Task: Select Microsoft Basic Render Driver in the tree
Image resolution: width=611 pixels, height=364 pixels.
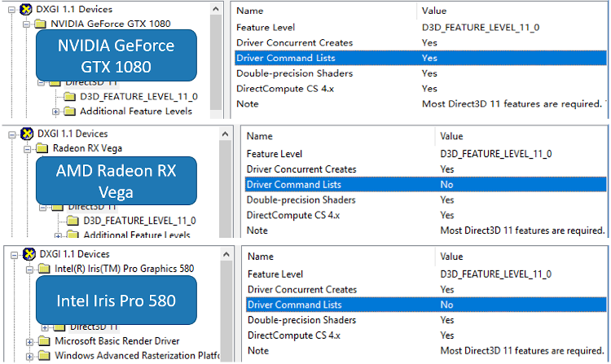Action: 116,341
